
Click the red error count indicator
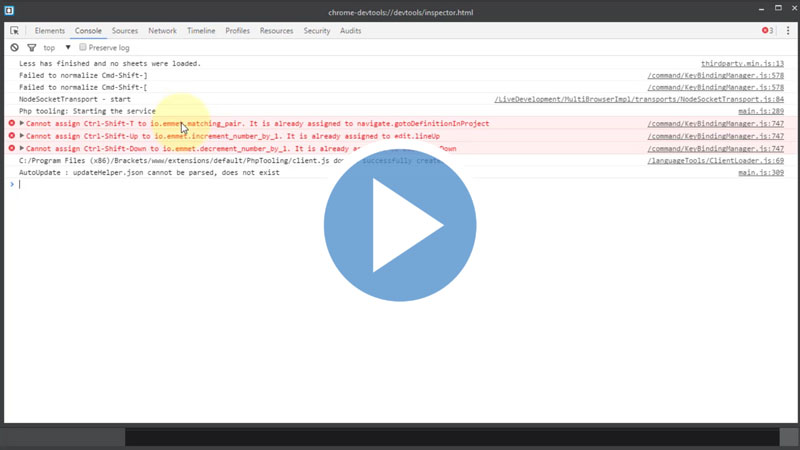767,31
